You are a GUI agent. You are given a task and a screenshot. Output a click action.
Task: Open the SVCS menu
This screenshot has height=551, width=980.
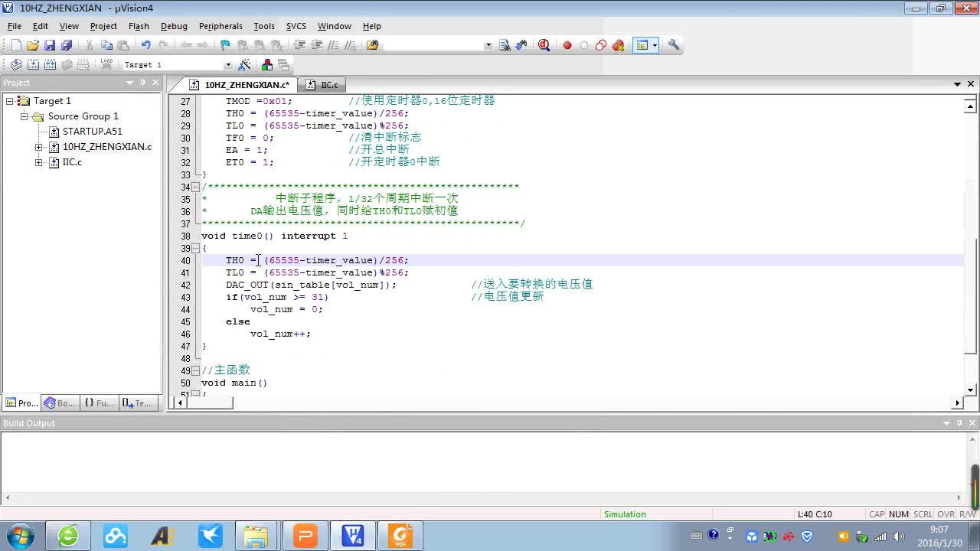[296, 26]
